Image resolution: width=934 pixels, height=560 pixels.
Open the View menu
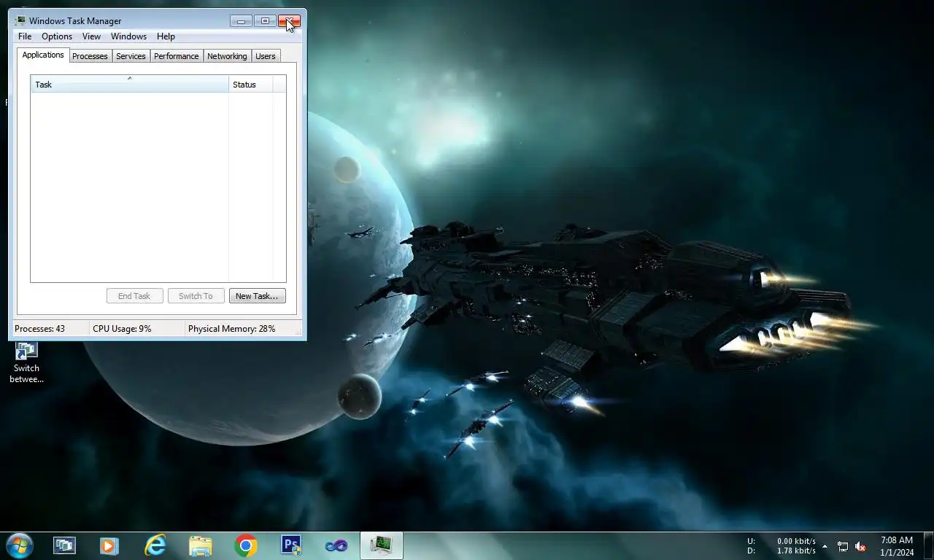91,36
